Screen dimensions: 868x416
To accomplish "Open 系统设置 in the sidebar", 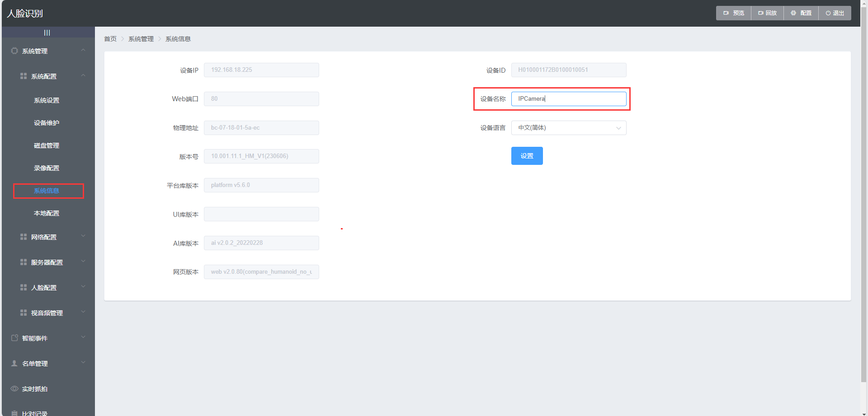I will [x=47, y=100].
